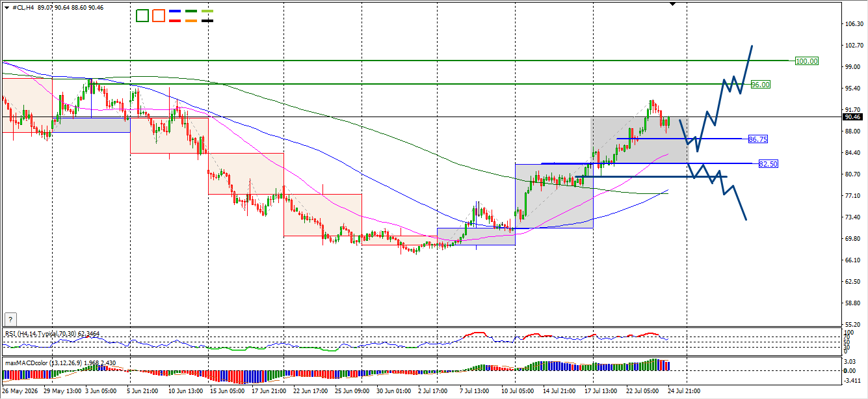Click the -3.411 value on the MACD scale

pos(852,380)
